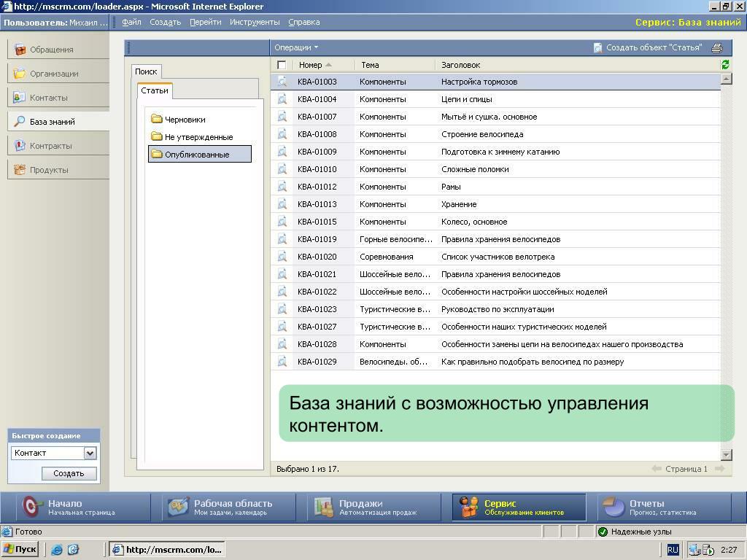Open the article icon for KBA-01007
This screenshot has height=560, width=747.
(282, 116)
